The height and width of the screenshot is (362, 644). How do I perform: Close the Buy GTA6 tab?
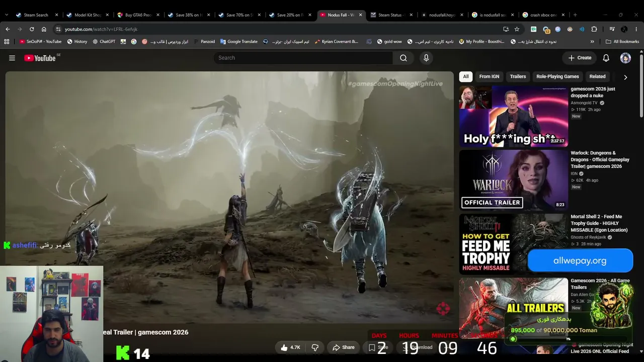tap(157, 15)
